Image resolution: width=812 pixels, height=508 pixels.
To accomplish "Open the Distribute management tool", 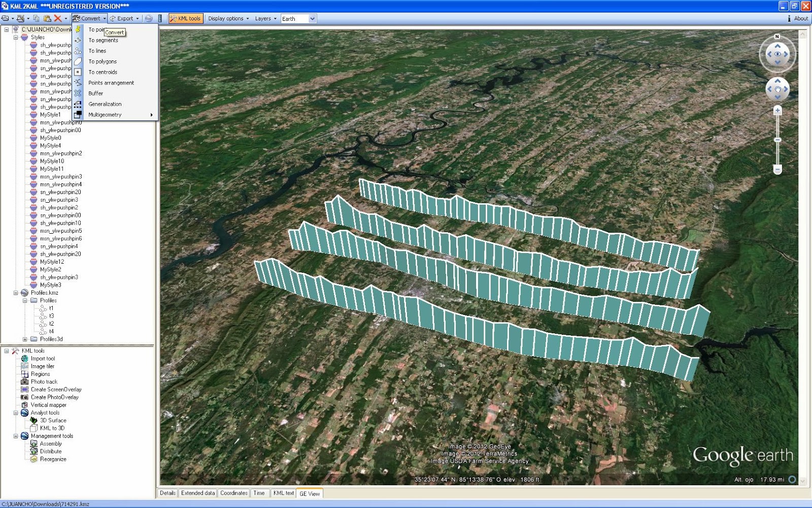I will (51, 452).
